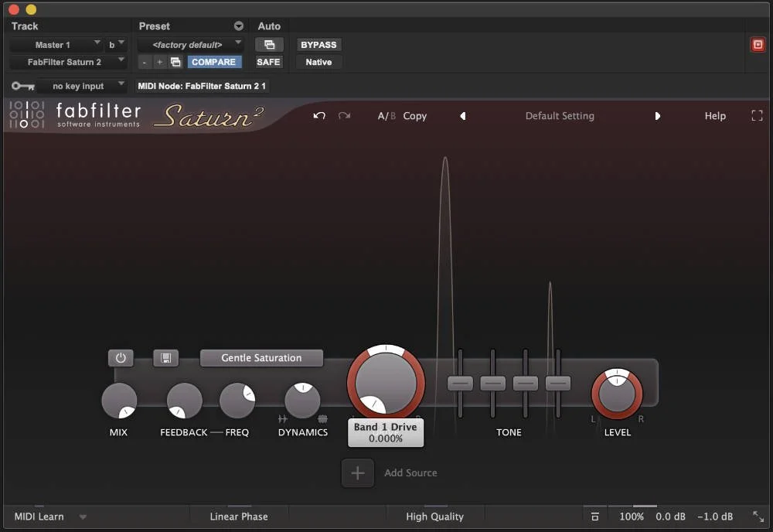This screenshot has width=773, height=532.
Task: Click the L pan marker near LEVEL
Action: click(593, 419)
